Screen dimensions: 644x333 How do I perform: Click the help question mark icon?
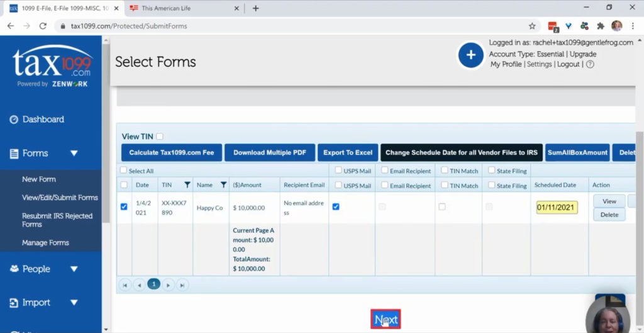[590, 64]
